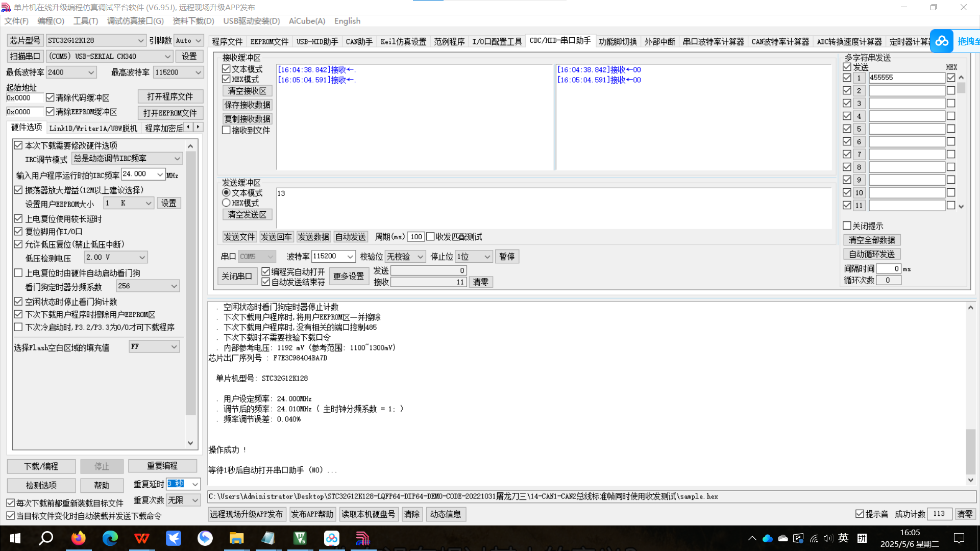980x551 pixels.
Task: Select 文本模式 radio in send buffer
Action: tap(226, 192)
